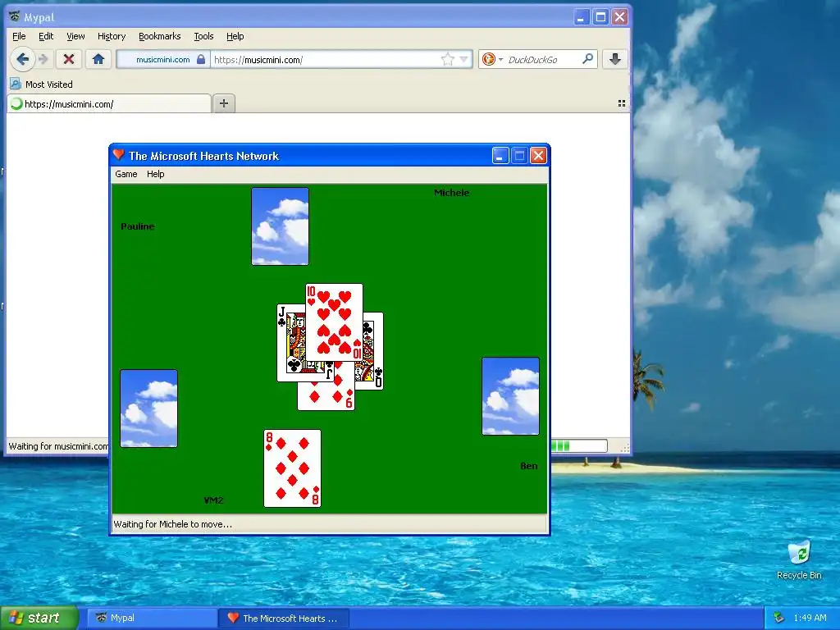Click the 10 of hearts card
Viewport: 840px width, 630px height.
[x=335, y=322]
